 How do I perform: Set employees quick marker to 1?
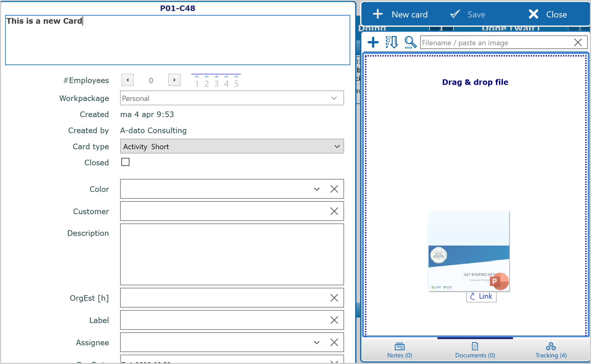click(x=197, y=81)
